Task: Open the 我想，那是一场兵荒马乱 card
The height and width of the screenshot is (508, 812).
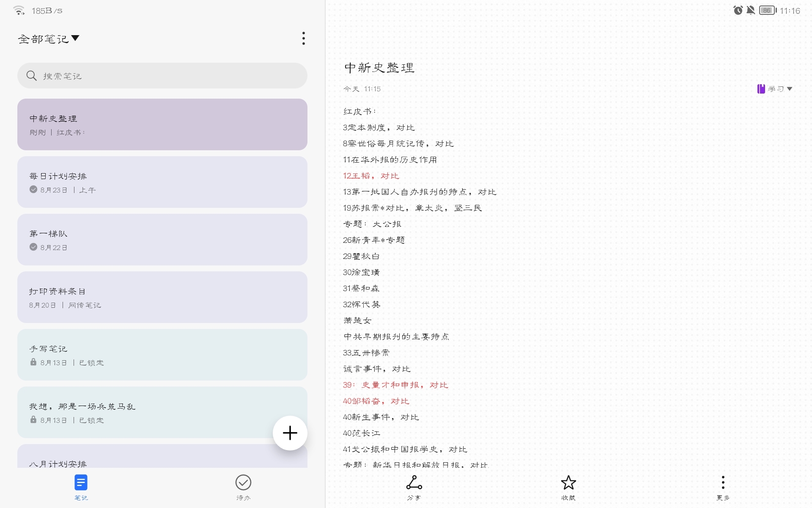Action: tap(162, 412)
